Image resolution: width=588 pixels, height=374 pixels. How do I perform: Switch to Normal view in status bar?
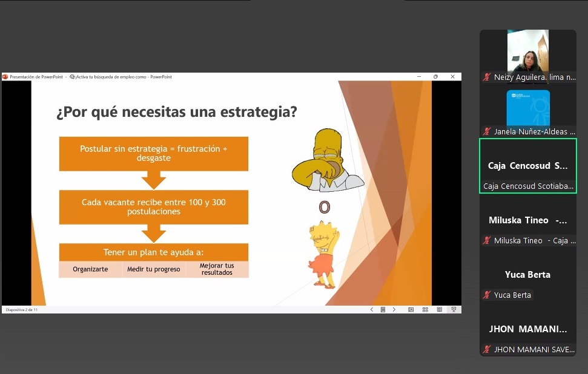[x=411, y=309]
